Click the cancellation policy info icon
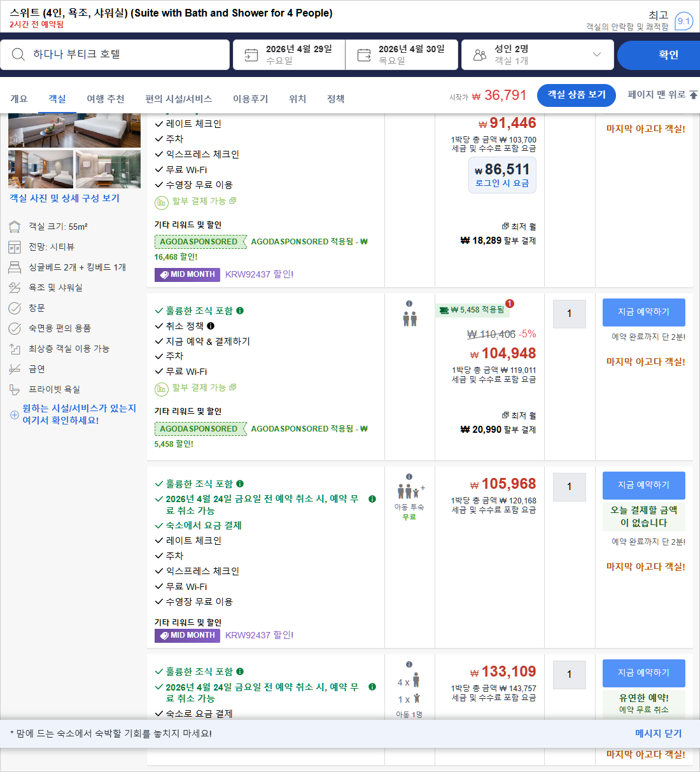The height and width of the screenshot is (772, 700). coord(211,326)
